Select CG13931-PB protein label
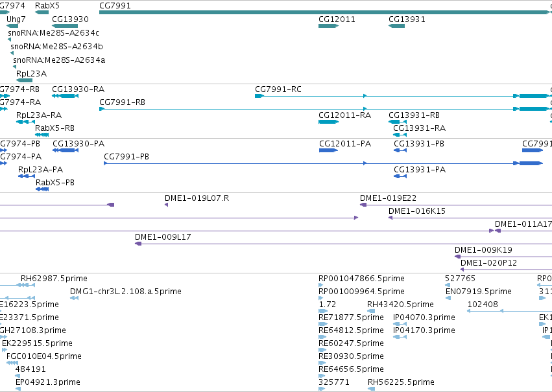Image resolution: width=552 pixels, height=392 pixels. [419, 144]
